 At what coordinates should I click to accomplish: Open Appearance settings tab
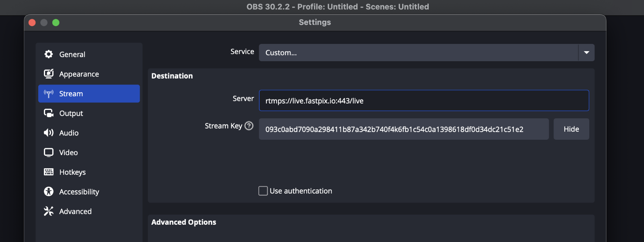(x=89, y=74)
